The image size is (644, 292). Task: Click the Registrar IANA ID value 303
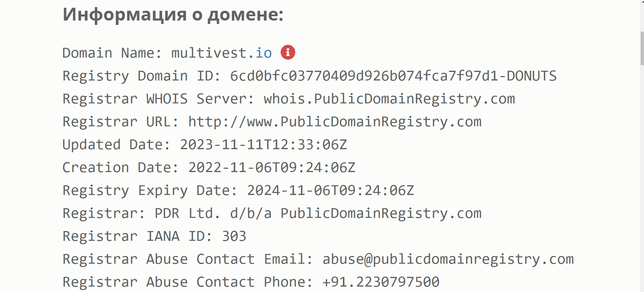tap(234, 236)
